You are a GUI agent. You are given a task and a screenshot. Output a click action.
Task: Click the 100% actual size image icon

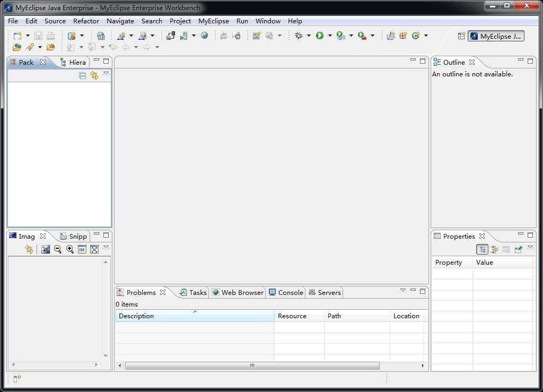(82, 249)
